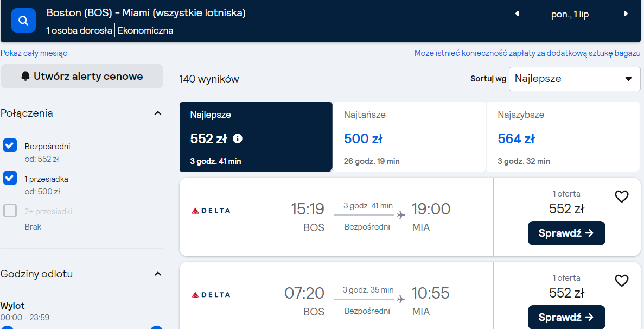The height and width of the screenshot is (329, 644).
Task: Click info icon next to 552 zł
Action: click(238, 139)
